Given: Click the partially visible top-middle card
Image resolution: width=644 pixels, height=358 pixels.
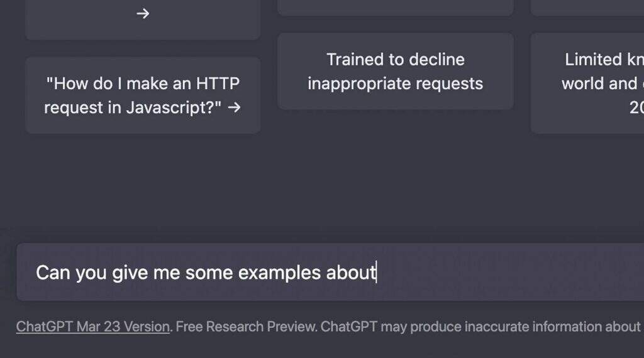Looking at the screenshot, I should (x=395, y=6).
